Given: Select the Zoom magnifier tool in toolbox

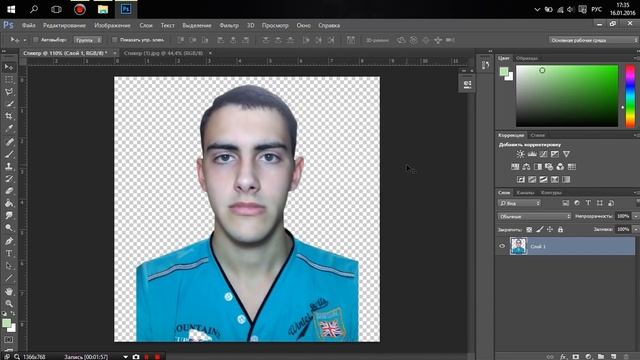Looking at the screenshot, I should pyautogui.click(x=9, y=304).
